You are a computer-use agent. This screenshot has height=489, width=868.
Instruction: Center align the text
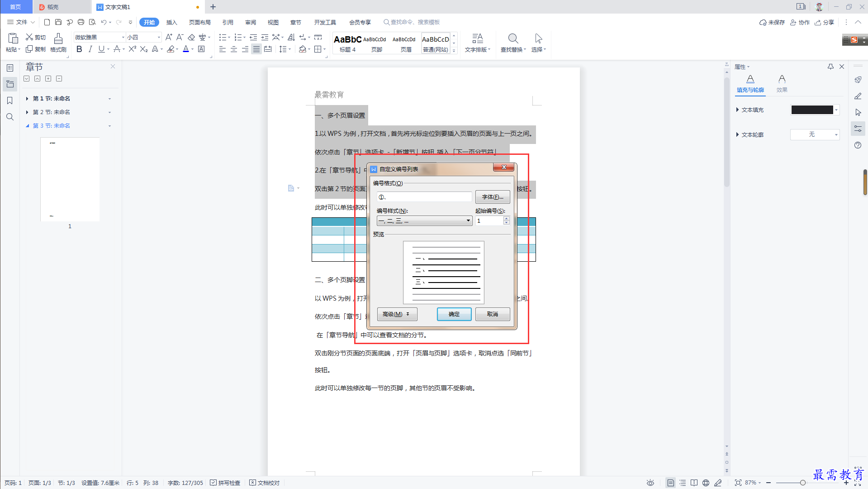(234, 49)
